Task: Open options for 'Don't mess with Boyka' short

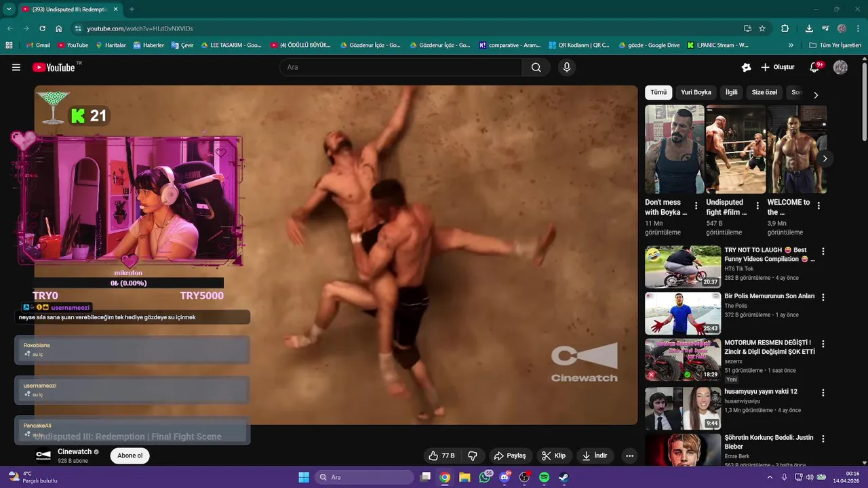Action: (x=696, y=206)
